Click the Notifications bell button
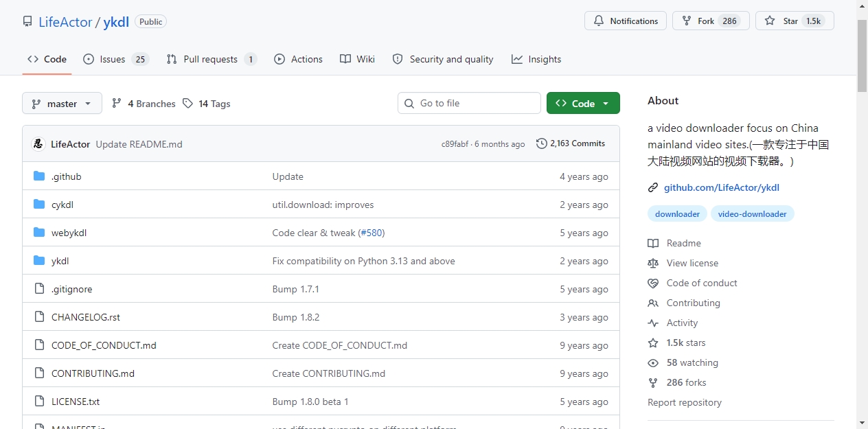Screen dimensions: 868x429 tap(626, 21)
